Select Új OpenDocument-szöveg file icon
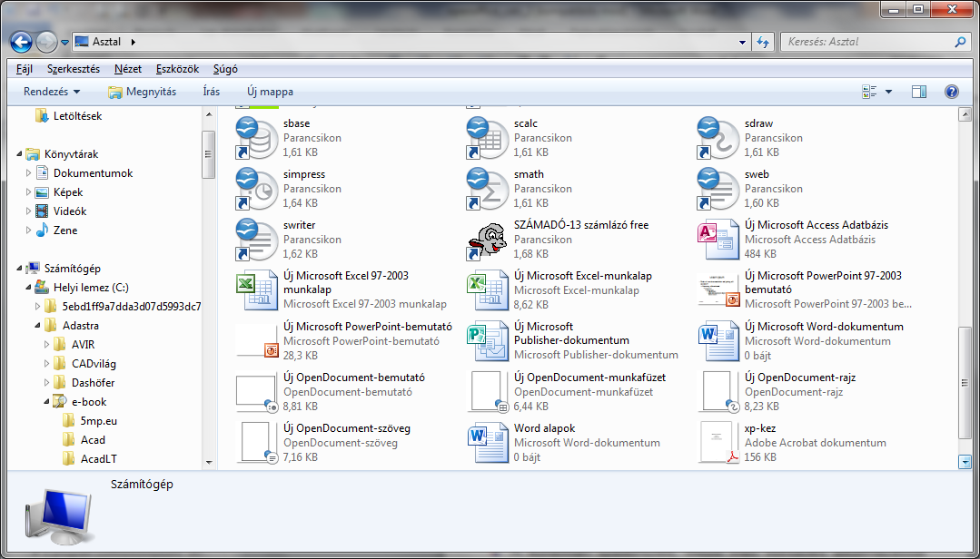Screen dimensions: 980x559 [256, 443]
